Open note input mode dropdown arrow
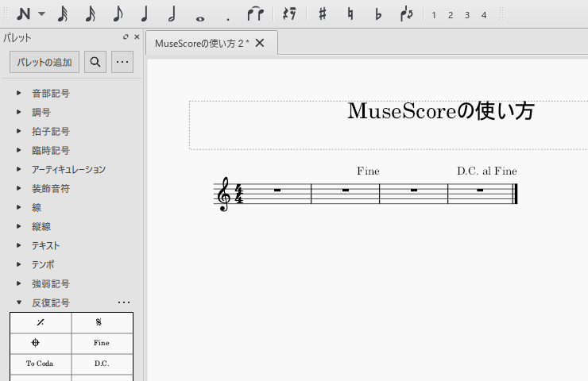 coord(41,14)
